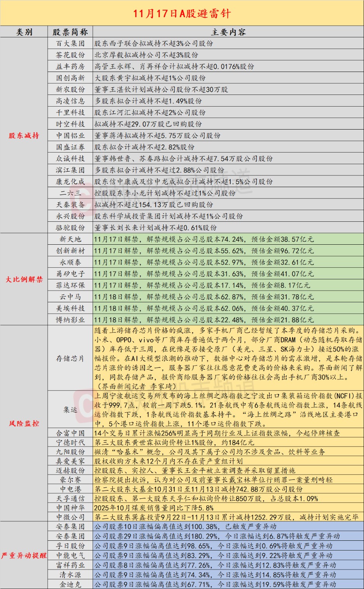Click 新天地 unlock detail 74.24% text
364x589 pixels.
tap(204, 239)
